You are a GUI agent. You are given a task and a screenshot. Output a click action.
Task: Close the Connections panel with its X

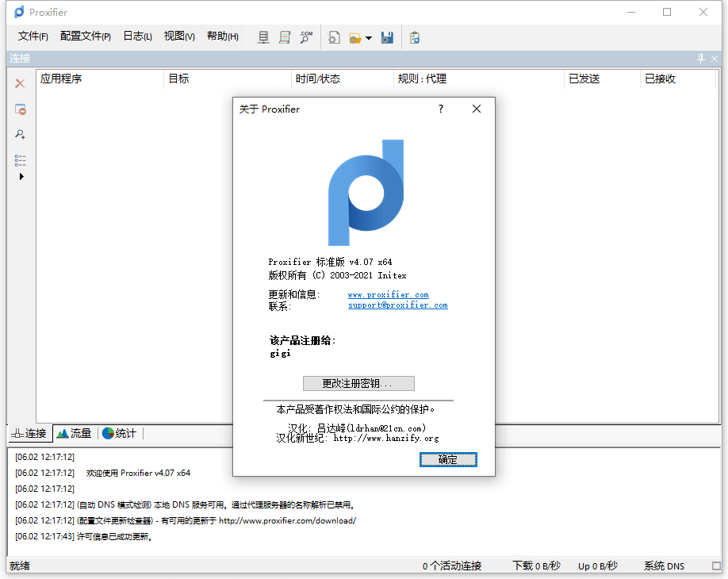[715, 59]
